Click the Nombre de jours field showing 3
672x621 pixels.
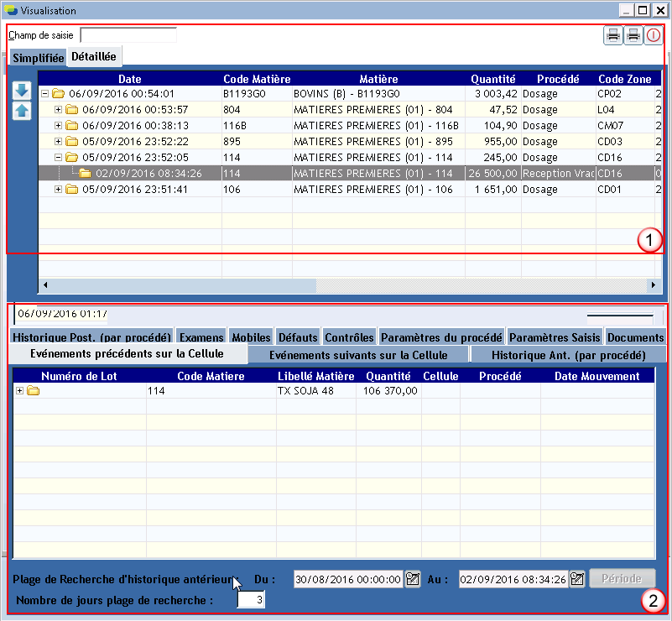(x=251, y=599)
